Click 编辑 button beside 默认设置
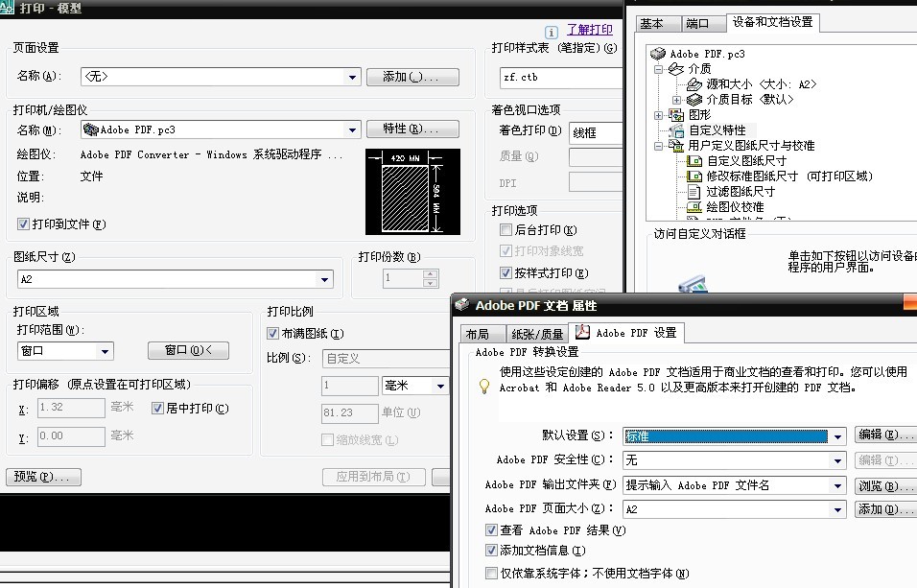 pos(885,435)
